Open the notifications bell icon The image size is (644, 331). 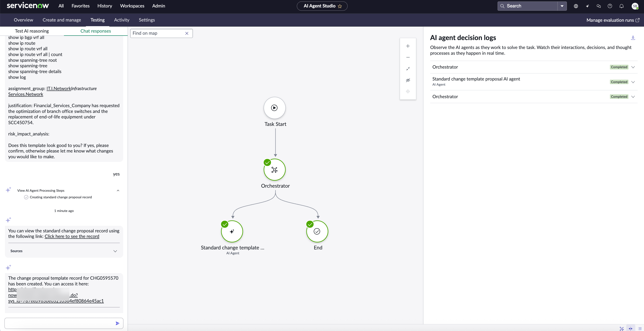point(621,6)
